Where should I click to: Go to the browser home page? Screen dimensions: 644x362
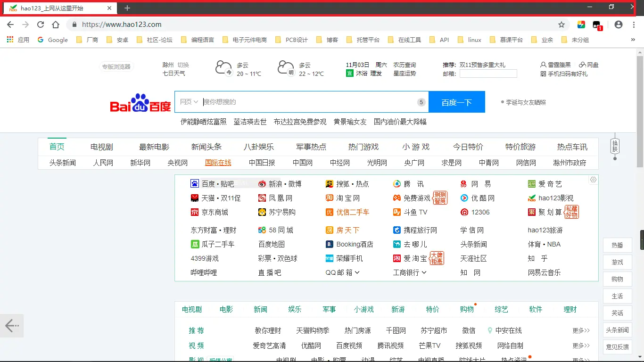tap(56, 25)
